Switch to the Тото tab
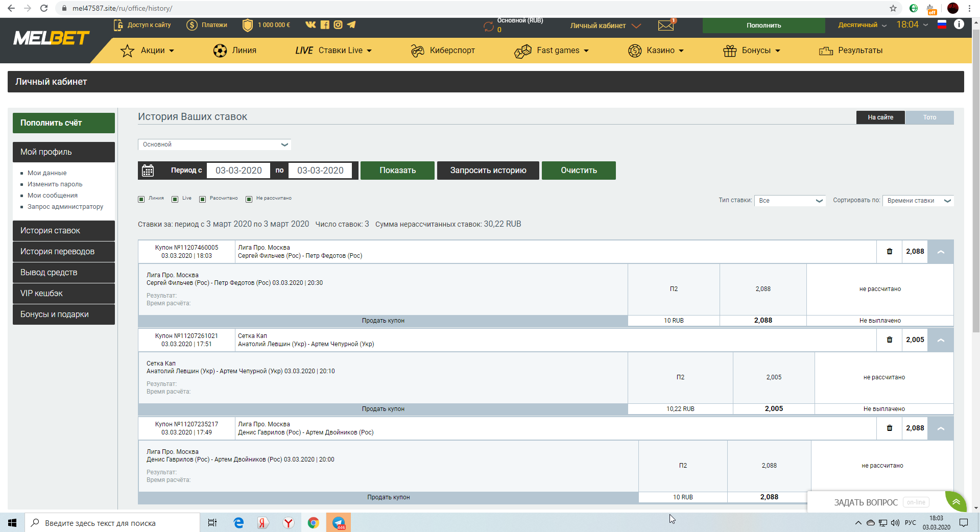980x532 pixels. [x=929, y=117]
